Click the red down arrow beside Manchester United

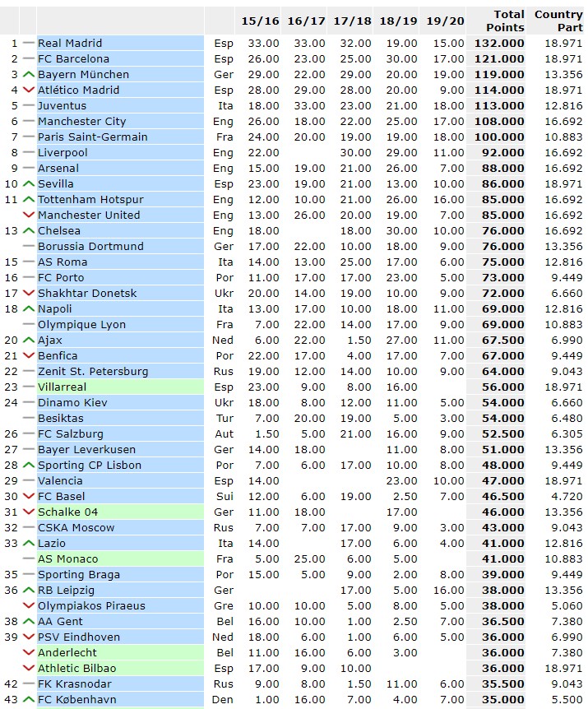29,215
